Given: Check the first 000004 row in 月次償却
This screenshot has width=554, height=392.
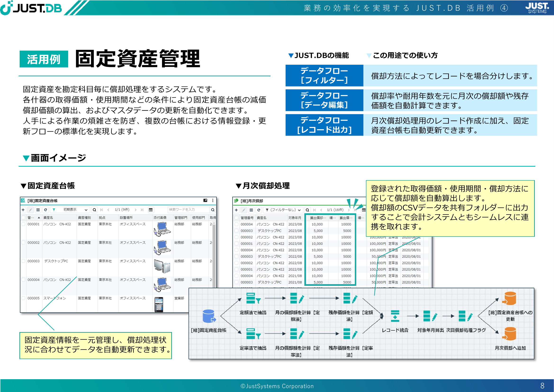Looking at the screenshot, I should click(x=237, y=224).
